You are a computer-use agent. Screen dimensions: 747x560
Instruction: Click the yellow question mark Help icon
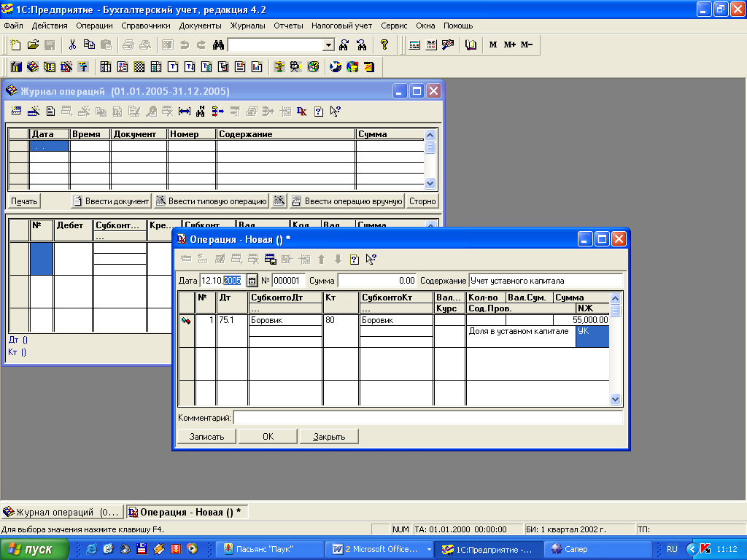pos(384,44)
